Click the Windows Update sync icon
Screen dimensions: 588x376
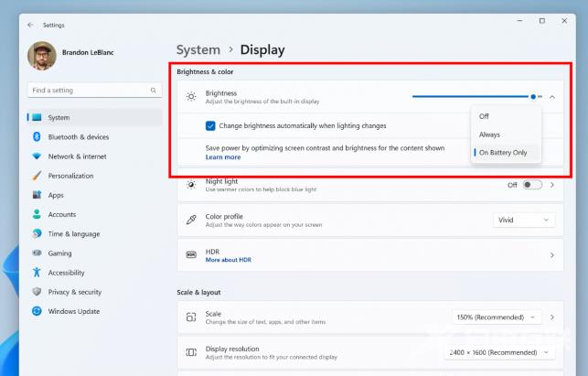click(x=37, y=311)
